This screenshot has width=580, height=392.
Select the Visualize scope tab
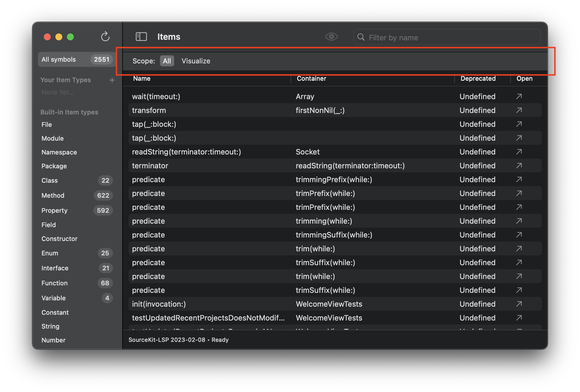click(195, 61)
